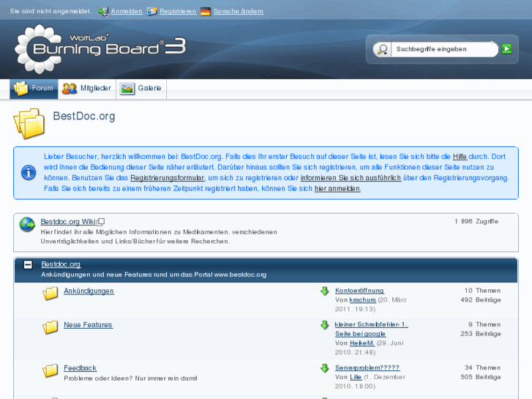Click '505 Beiträge' in Feedback row
The width and height of the screenshot is (532, 399).
pyautogui.click(x=481, y=377)
